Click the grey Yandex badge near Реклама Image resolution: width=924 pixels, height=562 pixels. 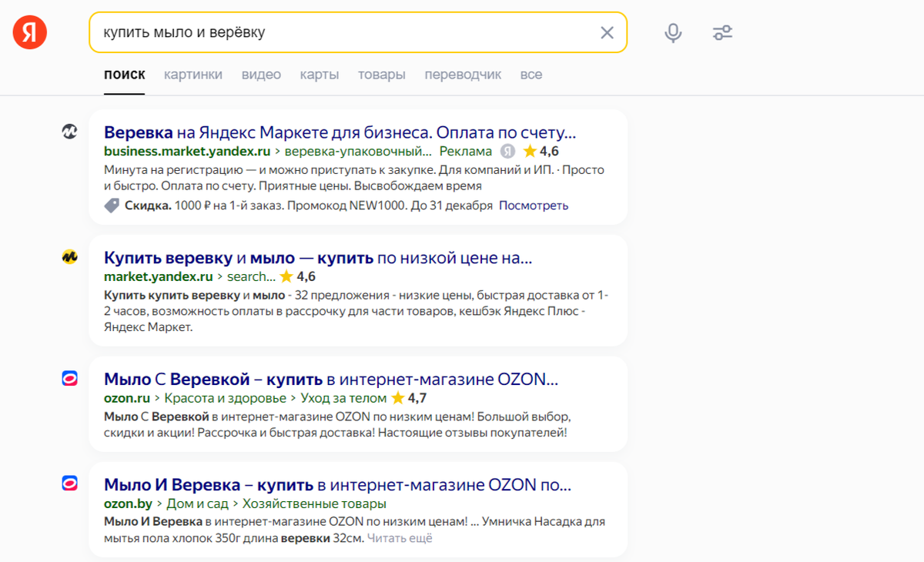(x=507, y=151)
